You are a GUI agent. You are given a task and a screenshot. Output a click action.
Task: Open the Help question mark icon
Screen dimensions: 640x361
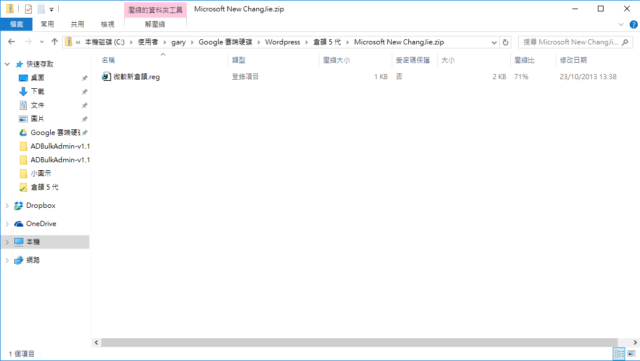click(633, 25)
